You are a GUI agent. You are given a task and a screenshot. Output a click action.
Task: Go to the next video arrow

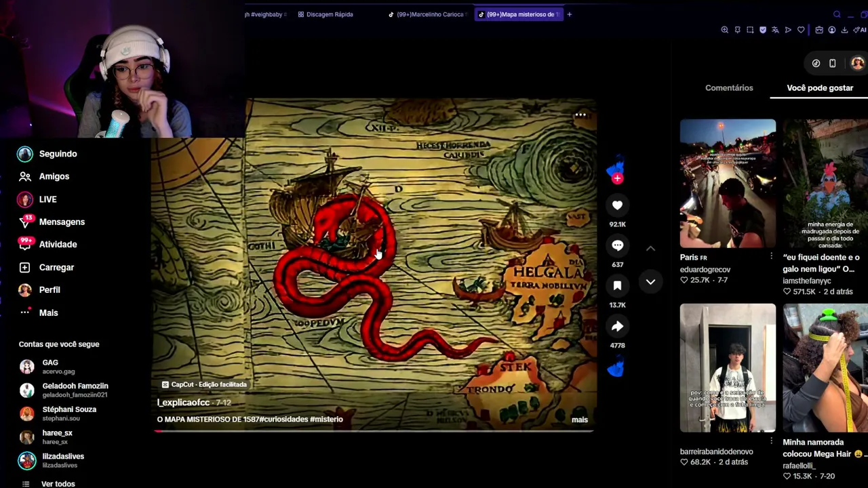[x=650, y=282]
